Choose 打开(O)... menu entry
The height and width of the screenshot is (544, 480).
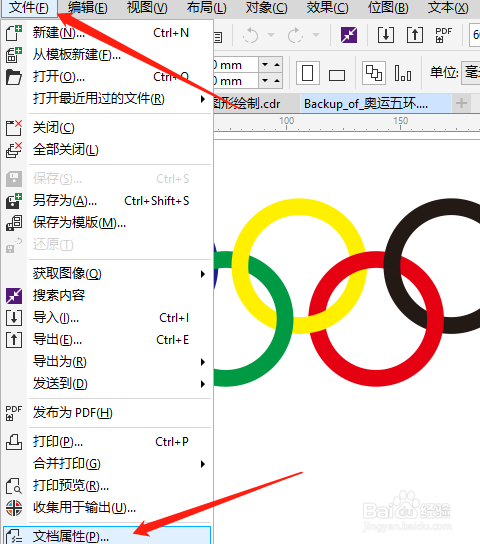108,77
